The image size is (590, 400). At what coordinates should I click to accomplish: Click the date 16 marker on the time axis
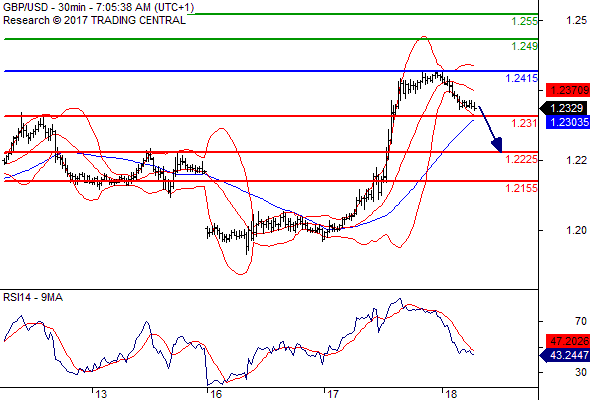click(x=216, y=394)
